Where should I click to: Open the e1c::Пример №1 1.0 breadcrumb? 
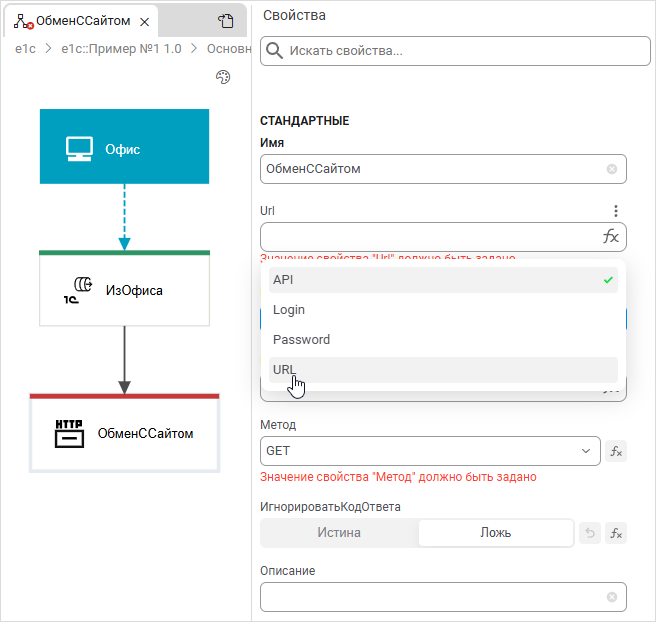coord(121,48)
